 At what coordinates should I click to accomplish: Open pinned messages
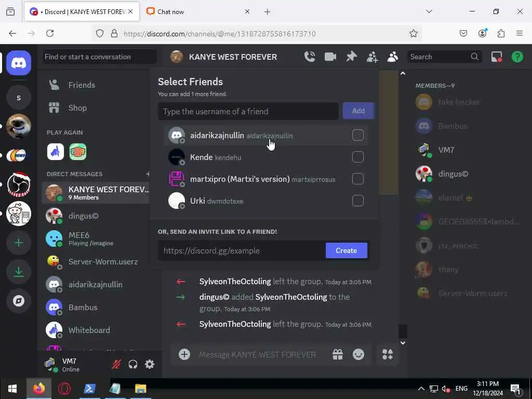[351, 57]
